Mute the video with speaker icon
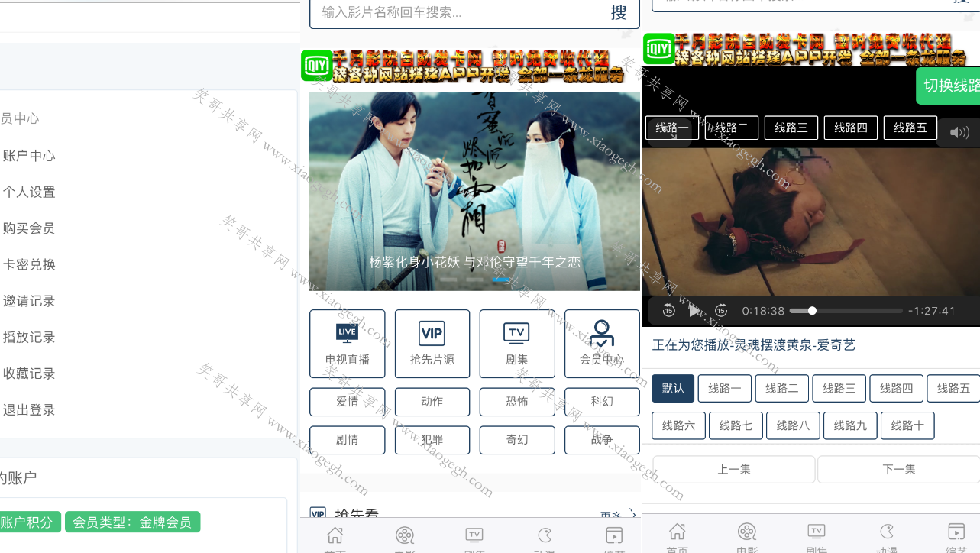Image resolution: width=980 pixels, height=553 pixels. pyautogui.click(x=959, y=133)
